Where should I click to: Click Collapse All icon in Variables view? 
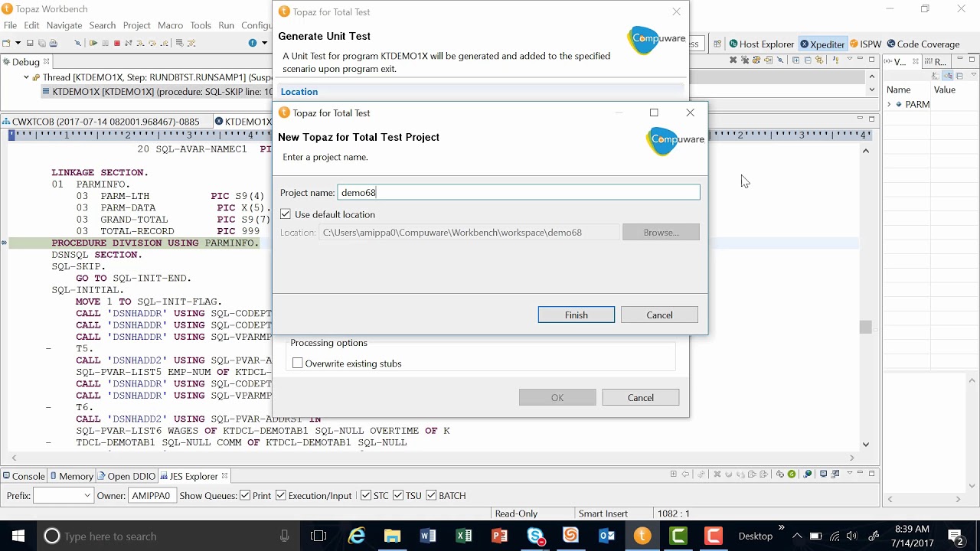960,76
